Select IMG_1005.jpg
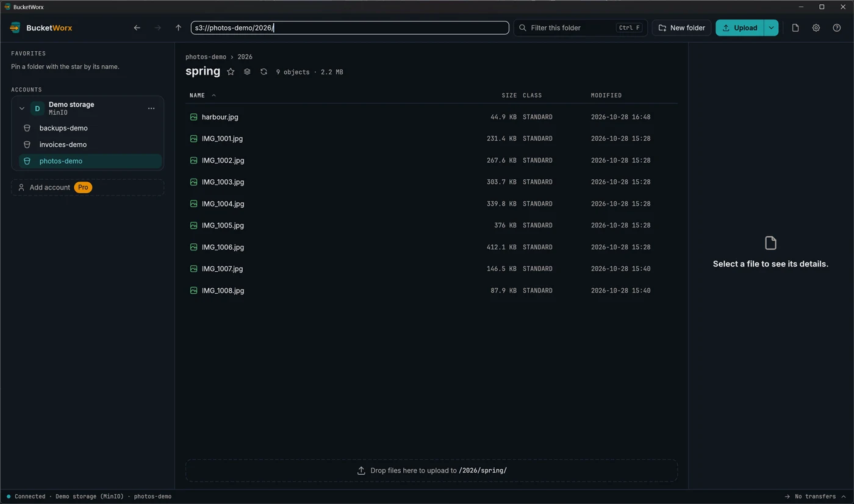This screenshot has height=504, width=854. click(x=431, y=225)
